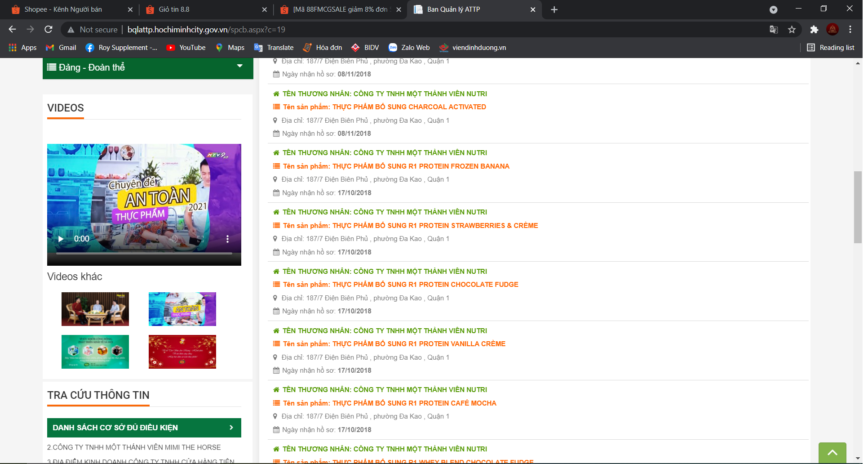Expand the Đảng - Đoàn thể menu

pos(148,67)
